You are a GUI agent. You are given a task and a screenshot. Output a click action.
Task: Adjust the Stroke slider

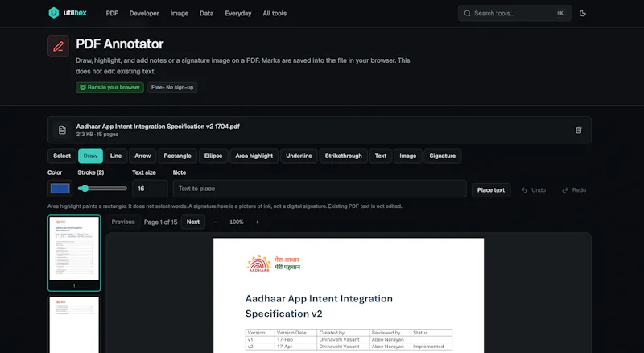pyautogui.click(x=102, y=189)
